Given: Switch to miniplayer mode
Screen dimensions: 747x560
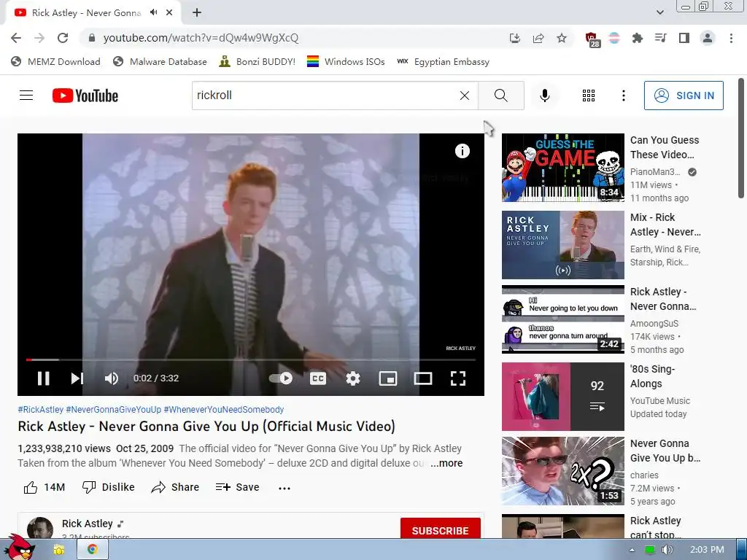Looking at the screenshot, I should (x=388, y=378).
